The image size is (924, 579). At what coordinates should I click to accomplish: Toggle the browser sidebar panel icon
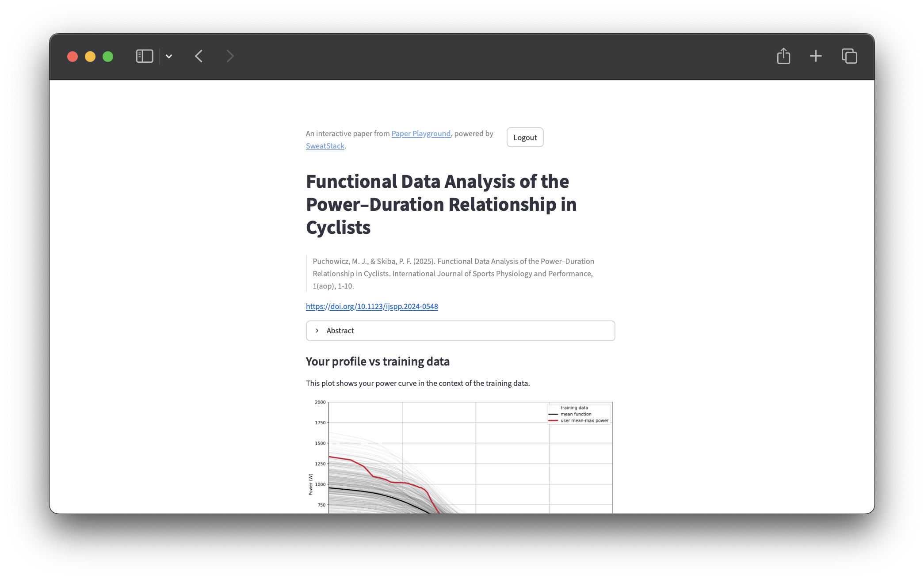(145, 56)
